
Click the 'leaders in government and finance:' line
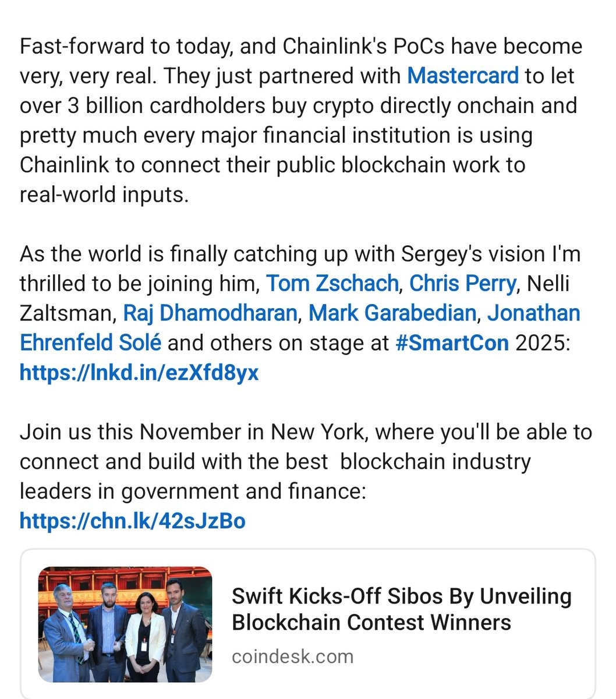pyautogui.click(x=193, y=491)
